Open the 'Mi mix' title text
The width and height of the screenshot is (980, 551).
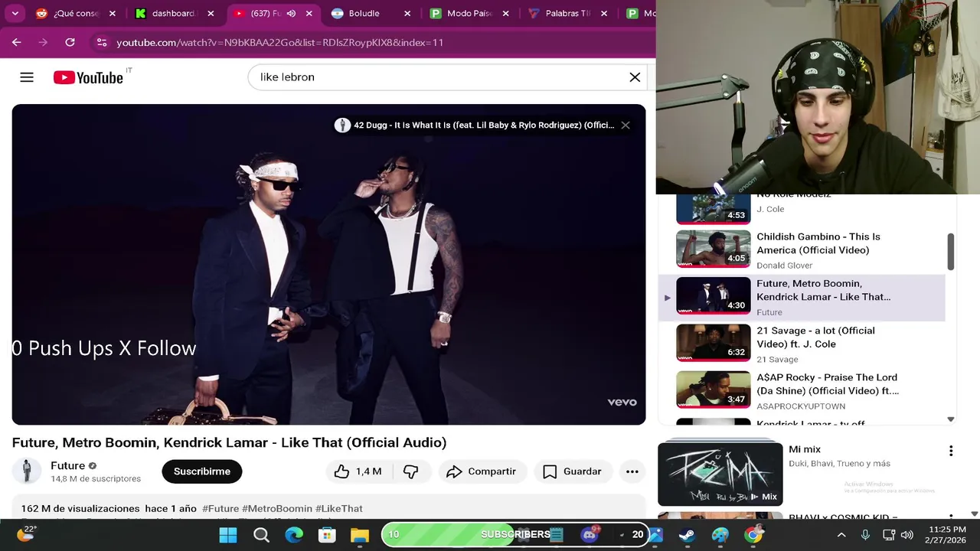(x=805, y=449)
